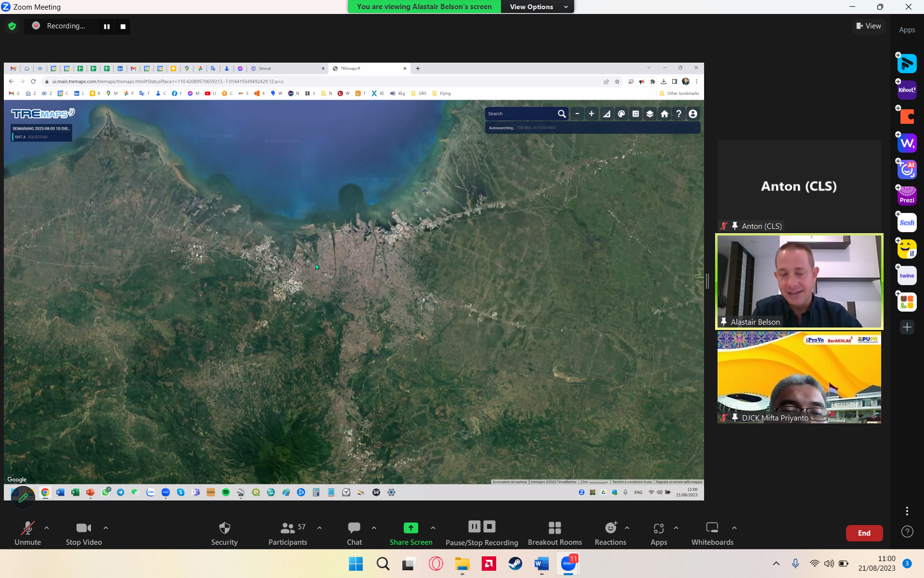The image size is (924, 578).
Task: Open the Breakout Rooms menu
Action: click(x=553, y=532)
